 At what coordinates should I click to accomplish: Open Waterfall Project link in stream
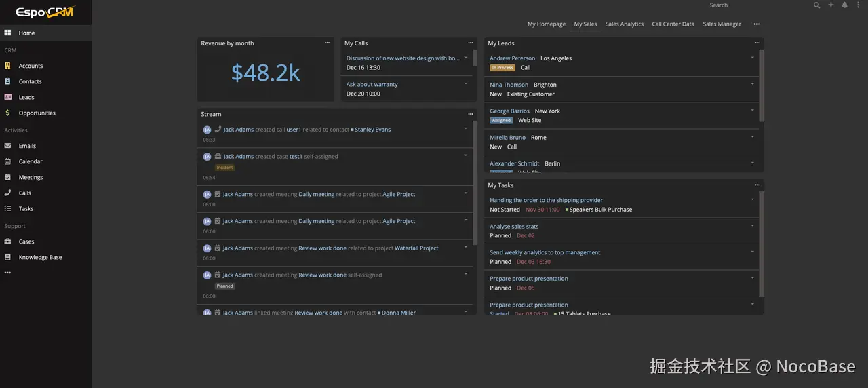point(416,248)
